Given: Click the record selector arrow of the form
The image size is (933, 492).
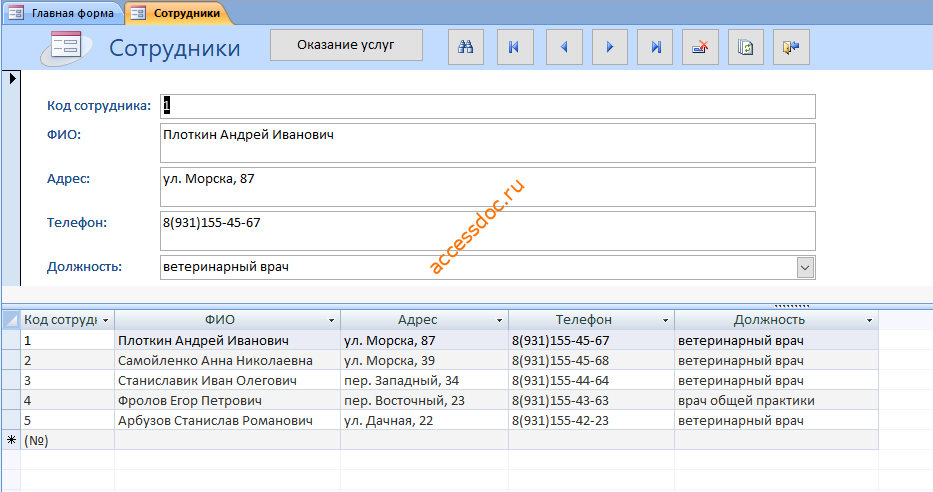Looking at the screenshot, I should (12, 78).
